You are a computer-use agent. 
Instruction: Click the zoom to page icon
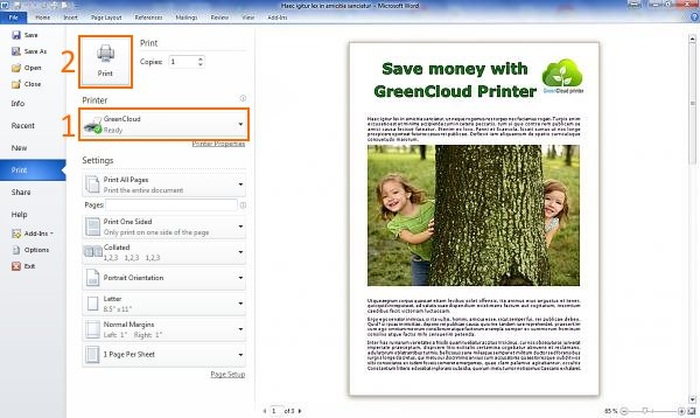(692, 411)
